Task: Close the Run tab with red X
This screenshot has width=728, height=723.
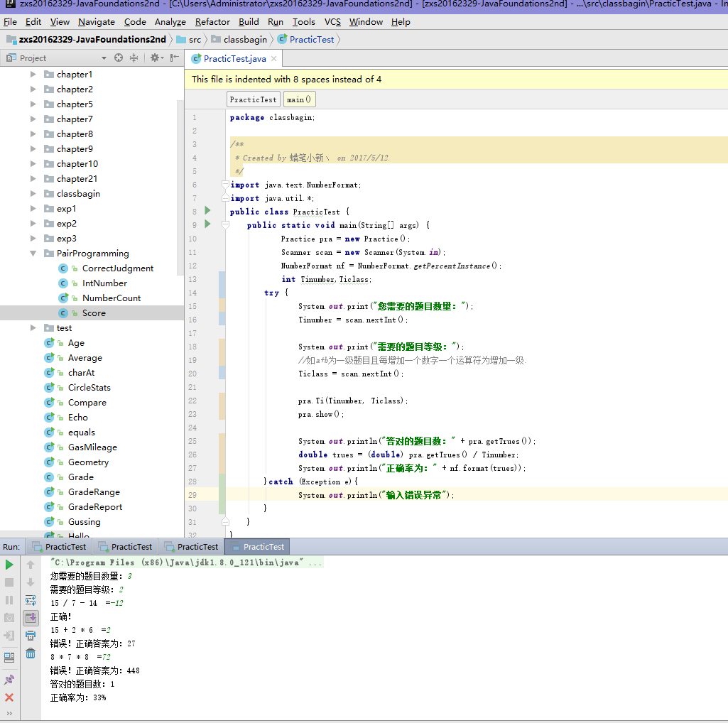Action: point(9,697)
